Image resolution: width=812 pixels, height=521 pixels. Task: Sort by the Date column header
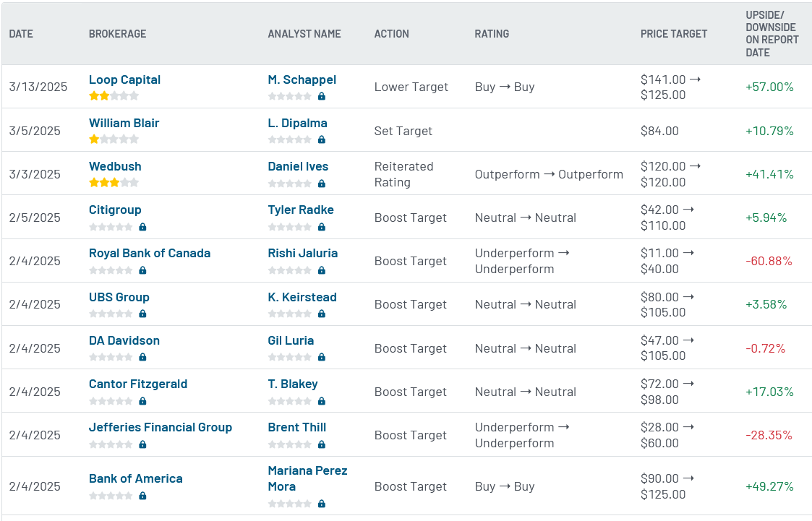[21, 34]
